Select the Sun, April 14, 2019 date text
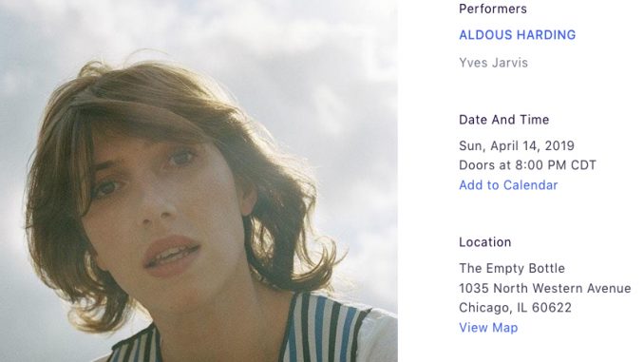 517,146
